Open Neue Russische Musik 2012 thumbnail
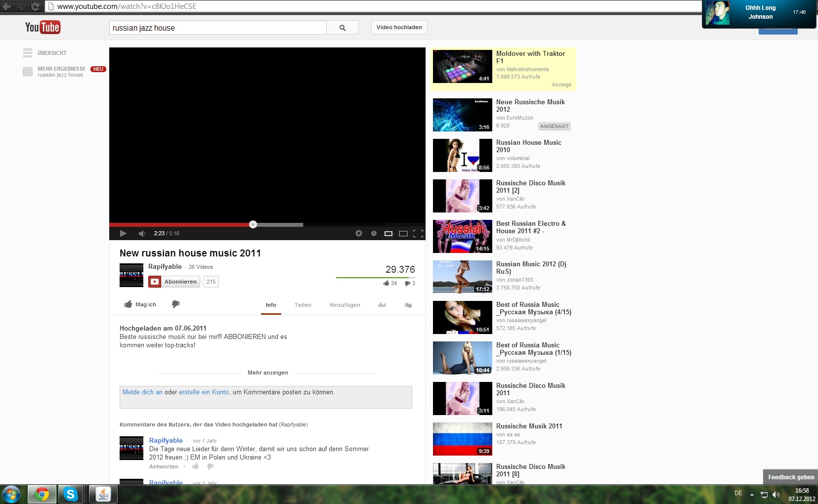The height and width of the screenshot is (504, 818). pos(463,115)
